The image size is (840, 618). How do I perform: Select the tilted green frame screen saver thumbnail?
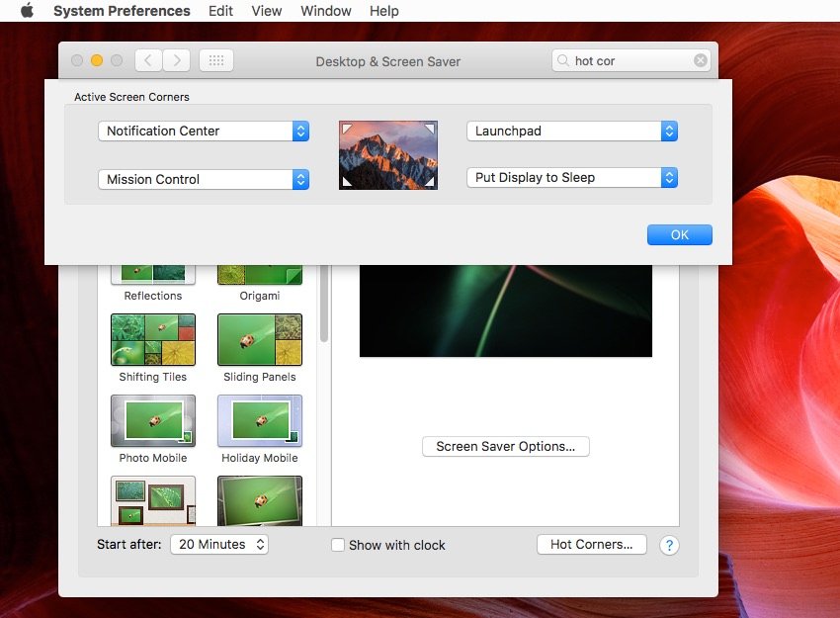(260, 500)
